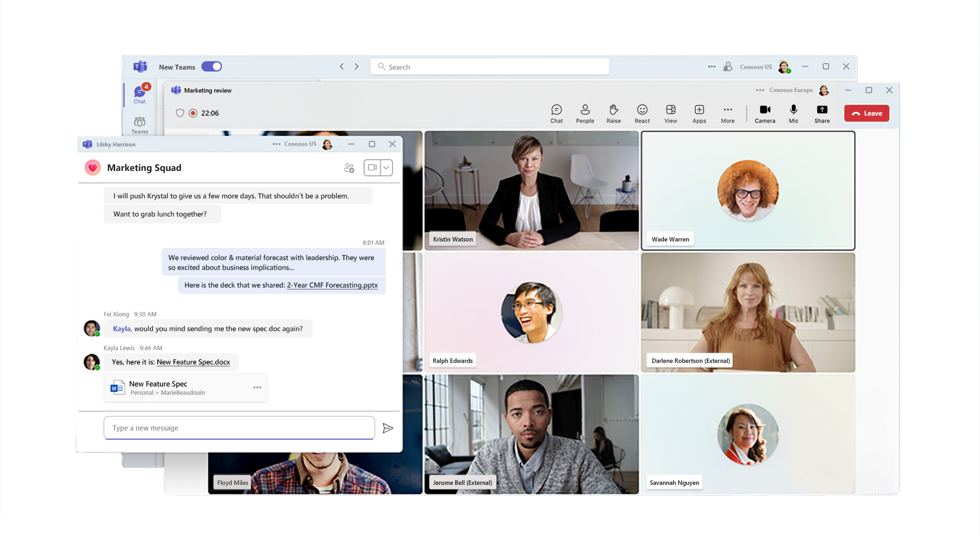980x551 pixels.
Task: Open the React emoji menu
Action: [642, 113]
